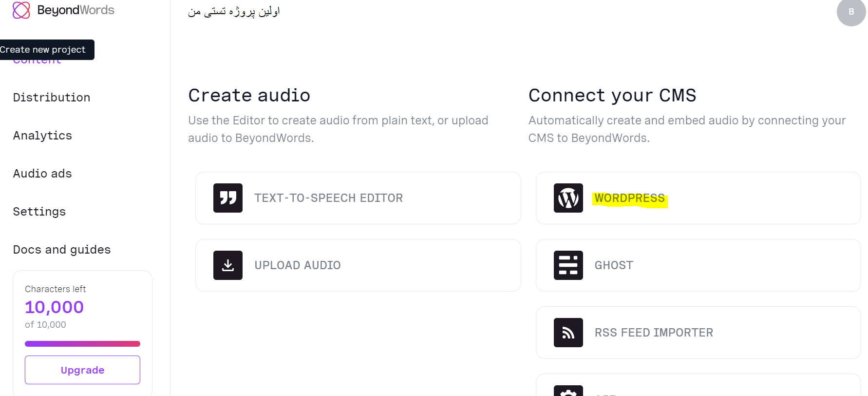Click the highlighted WORDPRESS label
Screen dimensions: 868x396
(630, 198)
